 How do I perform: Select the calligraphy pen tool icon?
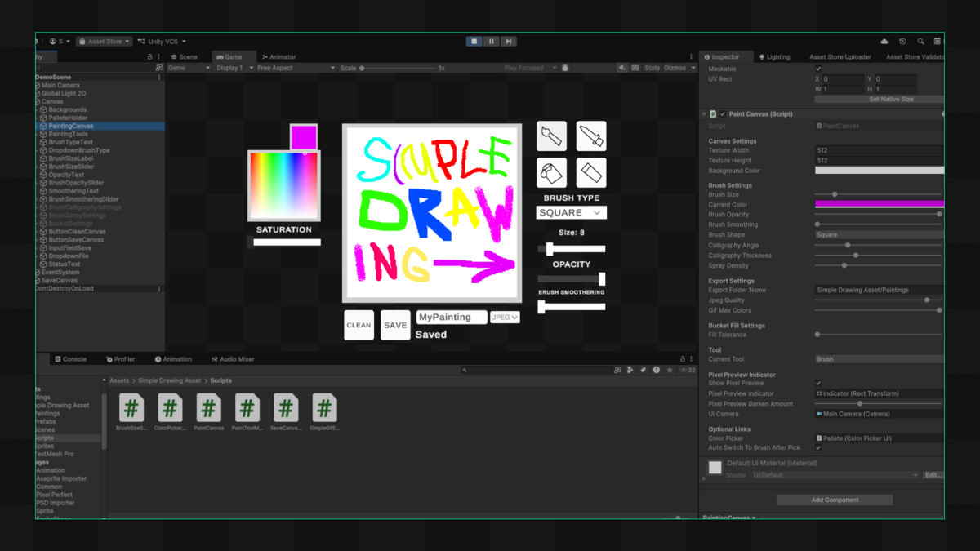(591, 136)
